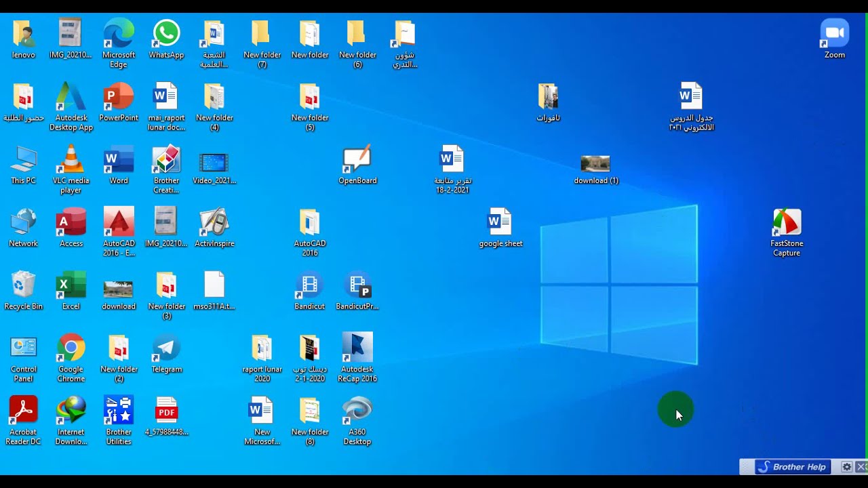Select the New folder (8) icon
Image resolution: width=868 pixels, height=488 pixels.
(x=310, y=421)
